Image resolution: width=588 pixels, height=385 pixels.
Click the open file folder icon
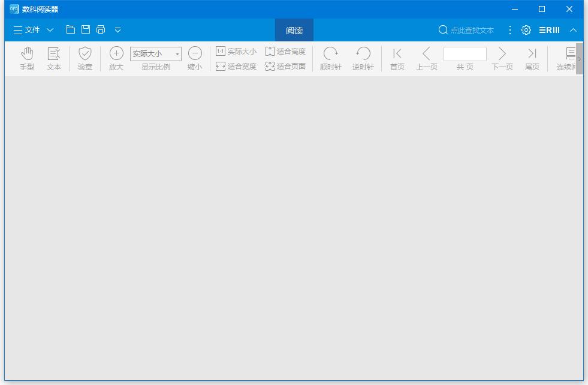coord(71,29)
